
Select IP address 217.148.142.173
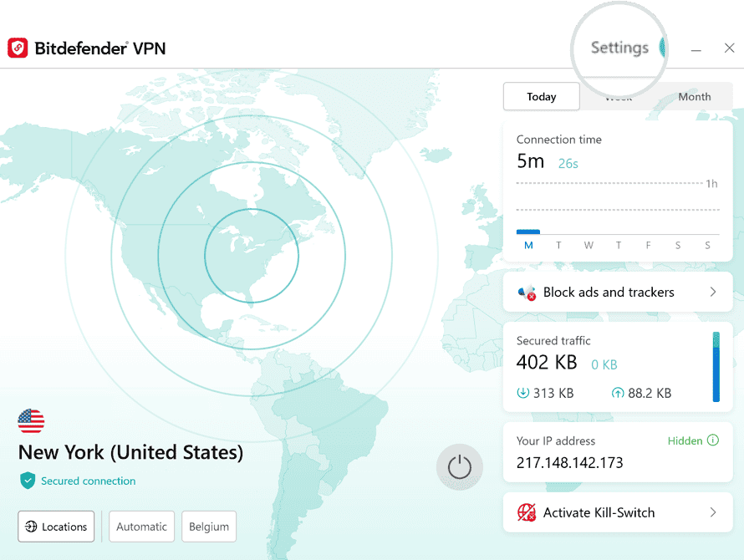(x=569, y=463)
